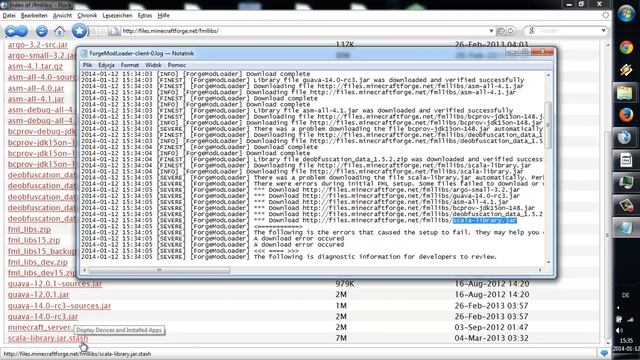Click the guava-12.0.1-sources.jar link
Screen dimensions: 640x360
pos(55,283)
